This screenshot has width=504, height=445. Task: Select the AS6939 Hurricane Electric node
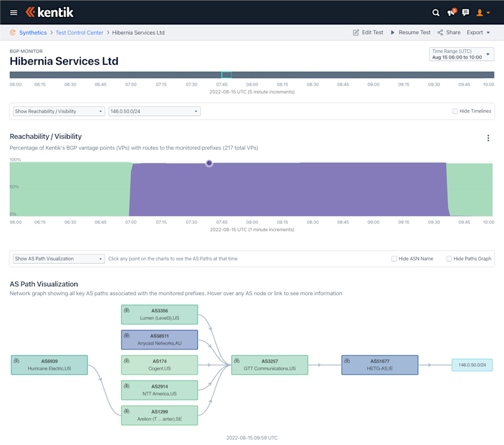pos(49,365)
